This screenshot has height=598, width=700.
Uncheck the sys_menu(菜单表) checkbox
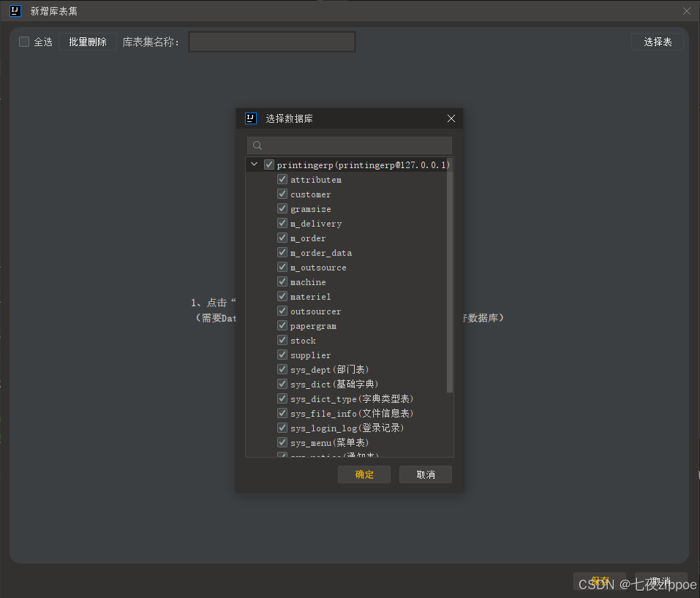point(282,442)
